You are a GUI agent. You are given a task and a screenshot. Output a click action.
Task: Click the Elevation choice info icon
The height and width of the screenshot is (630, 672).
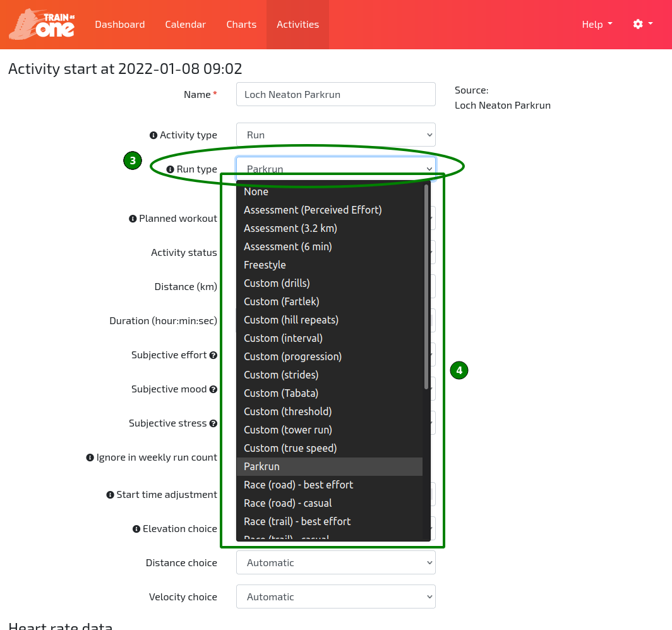pyautogui.click(x=137, y=528)
